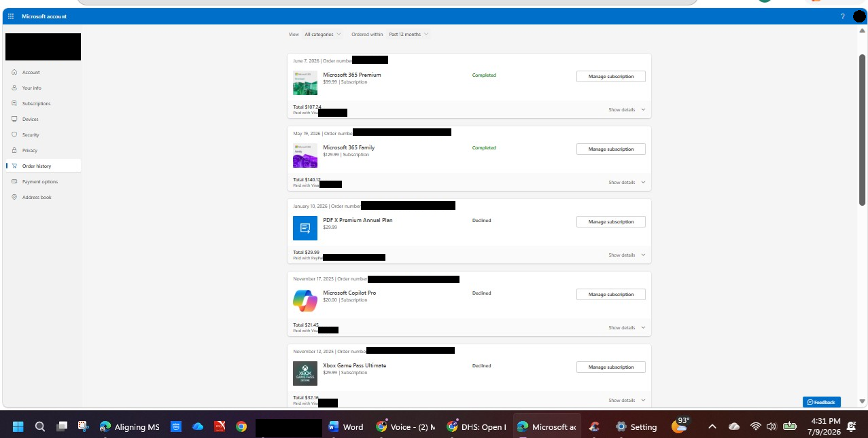Screen dimensions: 868x438
Task: Open the Microsoft 365 Family product title
Action: [x=349, y=147]
